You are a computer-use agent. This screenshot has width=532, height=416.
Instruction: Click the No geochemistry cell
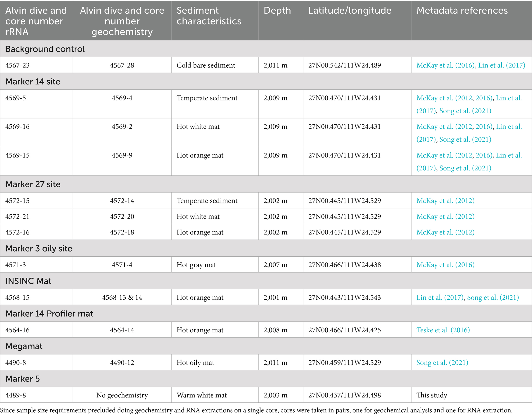click(122, 395)
